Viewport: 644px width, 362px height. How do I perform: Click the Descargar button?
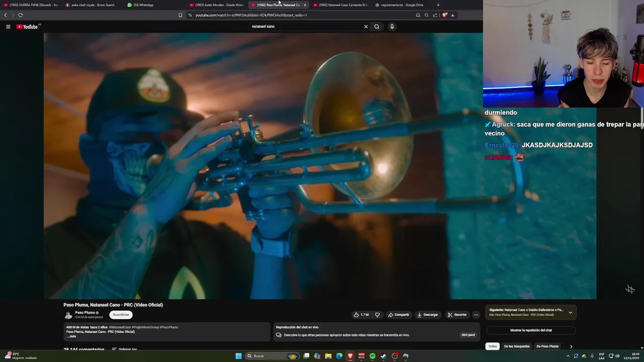pos(428,315)
